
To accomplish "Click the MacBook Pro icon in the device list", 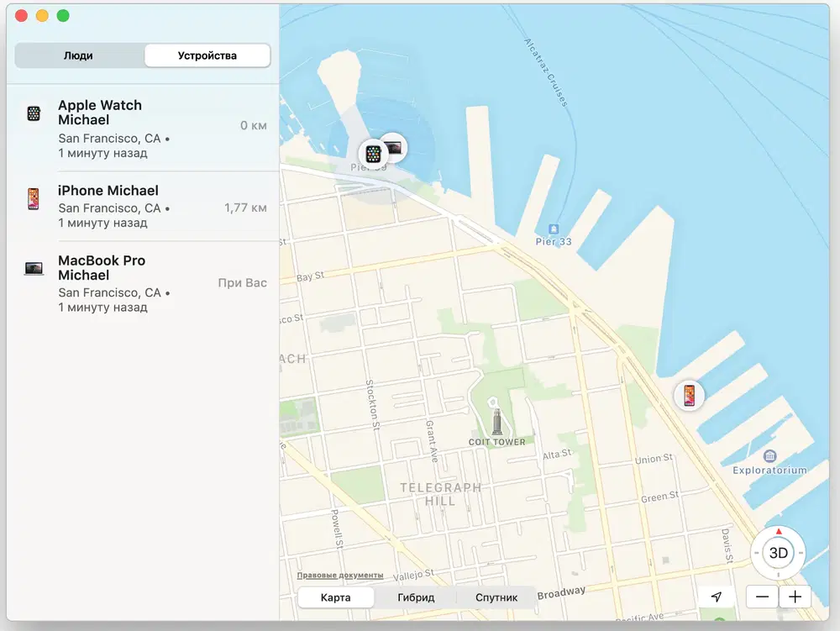I will (34, 268).
